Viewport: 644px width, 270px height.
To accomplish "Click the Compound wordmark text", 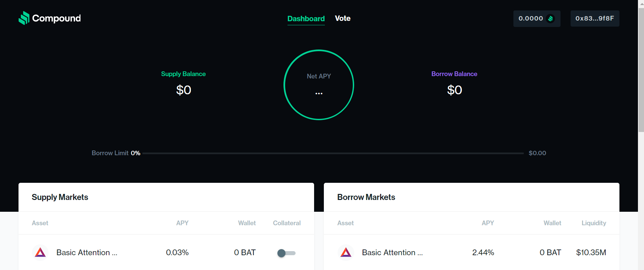I will (57, 18).
